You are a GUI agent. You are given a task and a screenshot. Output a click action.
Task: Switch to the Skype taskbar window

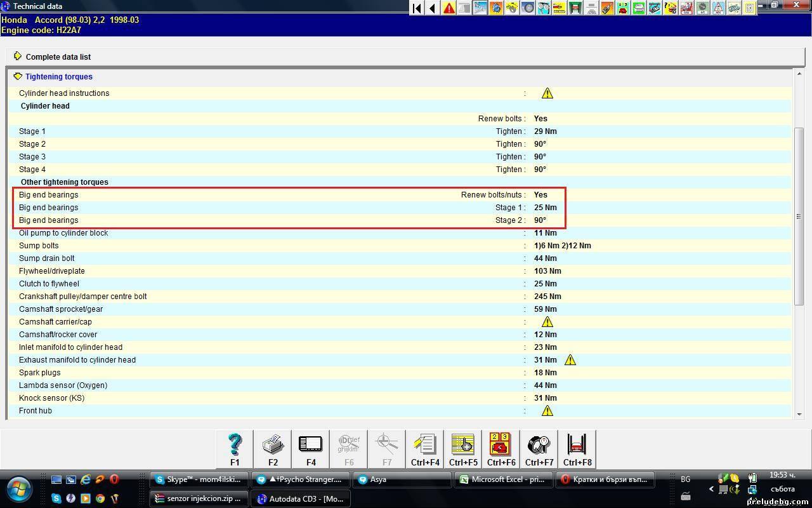(199, 479)
